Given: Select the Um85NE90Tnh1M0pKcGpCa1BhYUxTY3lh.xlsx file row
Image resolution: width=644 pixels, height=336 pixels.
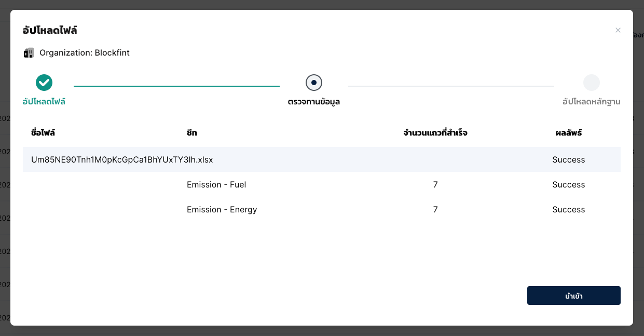Looking at the screenshot, I should point(122,159).
